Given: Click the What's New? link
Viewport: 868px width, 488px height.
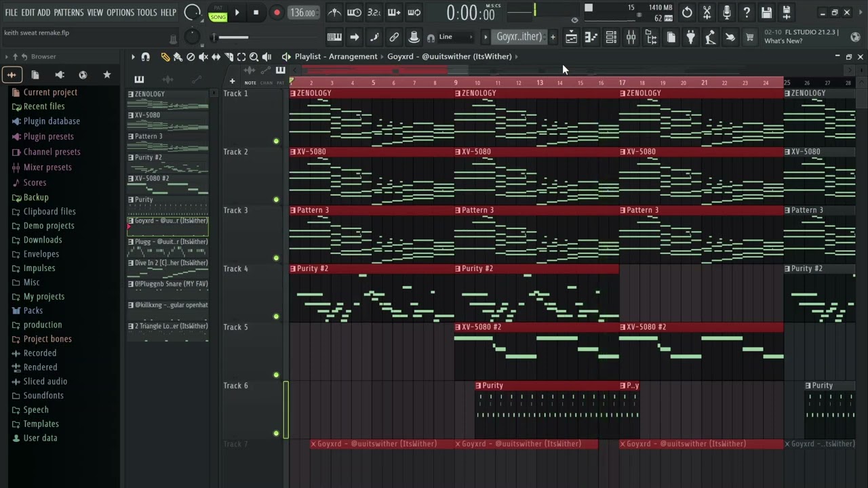Looking at the screenshot, I should click(783, 41).
